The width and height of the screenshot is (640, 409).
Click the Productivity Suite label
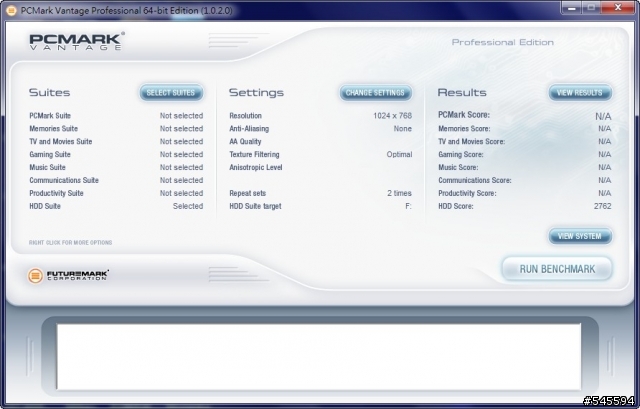click(x=56, y=193)
